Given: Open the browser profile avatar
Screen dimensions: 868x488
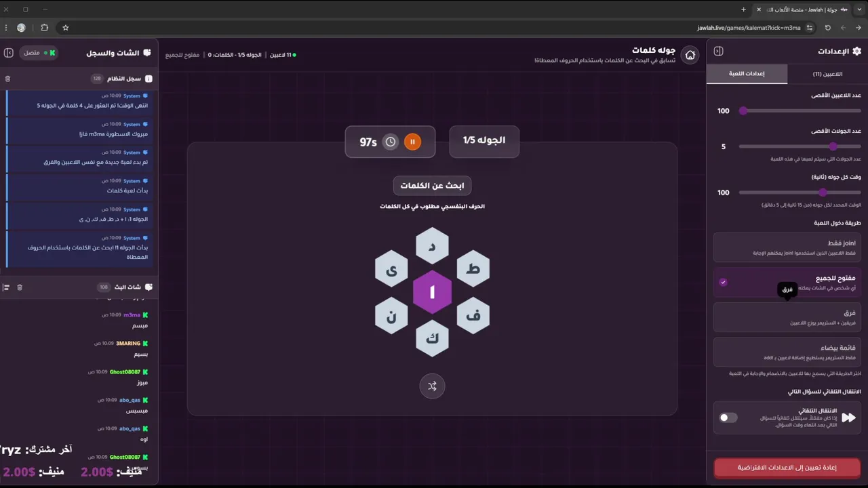Looking at the screenshot, I should 21,28.
